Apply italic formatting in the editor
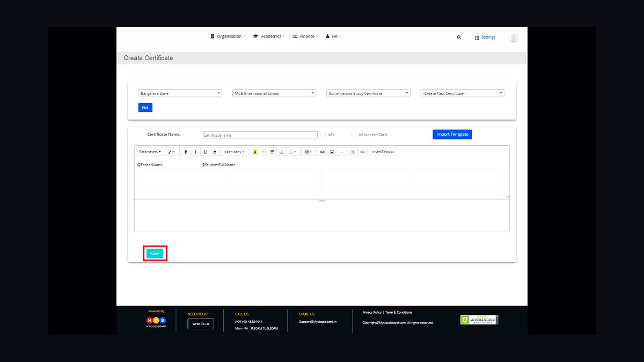This screenshot has height=362, width=644. [x=195, y=152]
